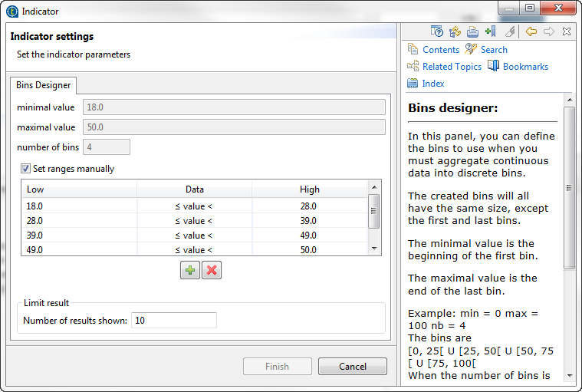Click the High column header
Screen dimensions: 582x392
coord(310,189)
